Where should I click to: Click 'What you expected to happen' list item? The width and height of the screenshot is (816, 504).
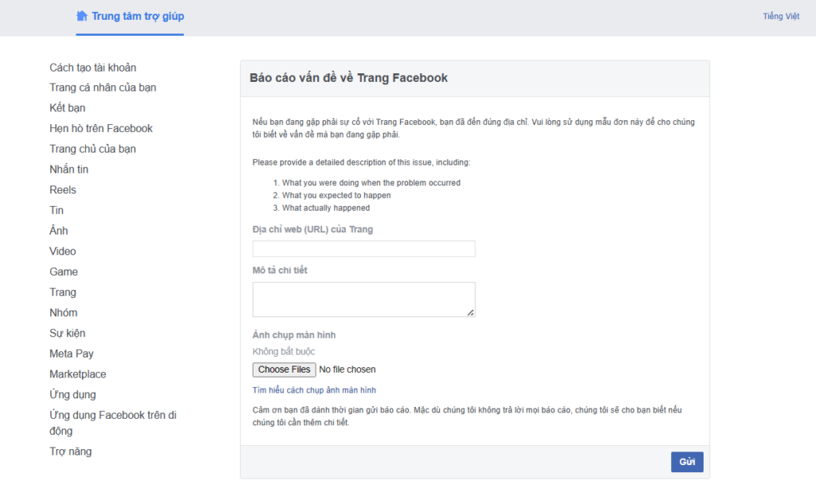pyautogui.click(x=336, y=196)
